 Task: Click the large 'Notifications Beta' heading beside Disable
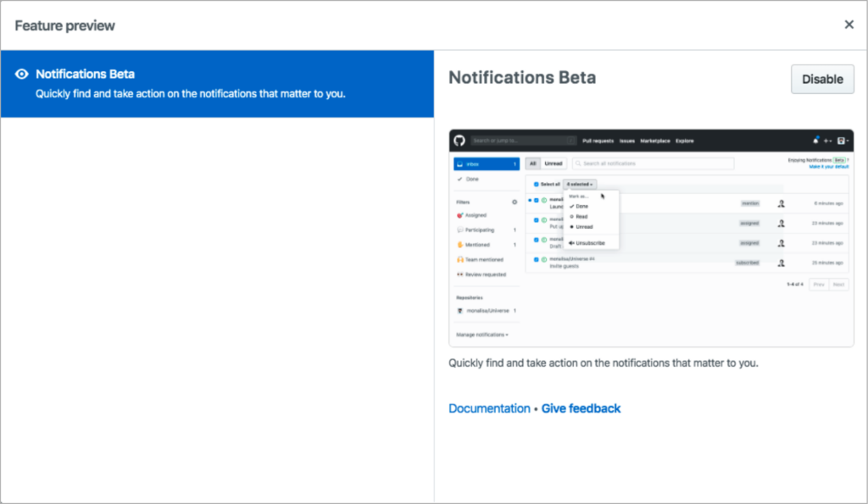coord(522,77)
